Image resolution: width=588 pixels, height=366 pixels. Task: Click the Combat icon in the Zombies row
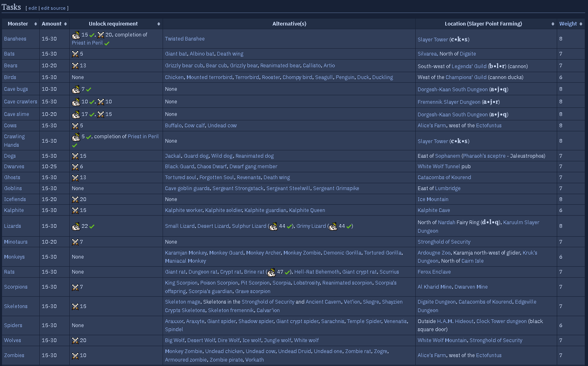point(75,355)
